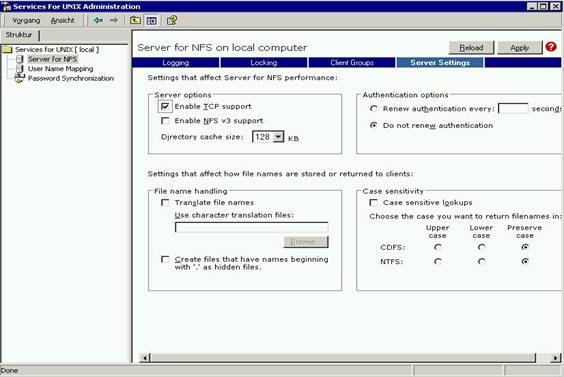Viewport: 564px width, 377px height.
Task: Enable Translate file names checkbox
Action: pos(165,203)
